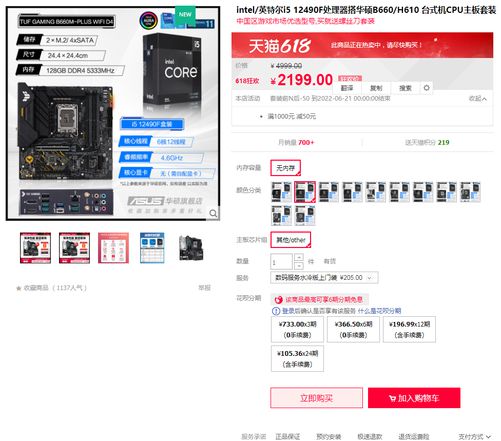Open the gear settings icon in floating toolbar
The image size is (501, 441).
pos(426,88)
